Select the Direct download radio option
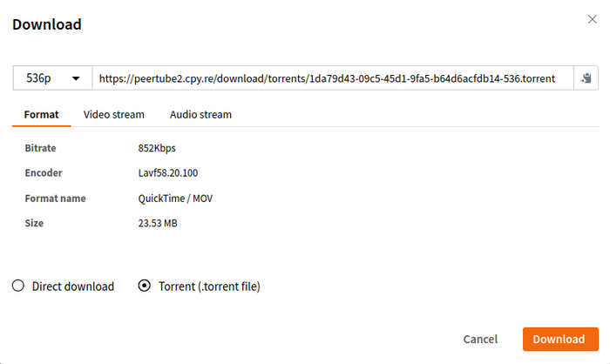The image size is (610, 364). coord(18,286)
